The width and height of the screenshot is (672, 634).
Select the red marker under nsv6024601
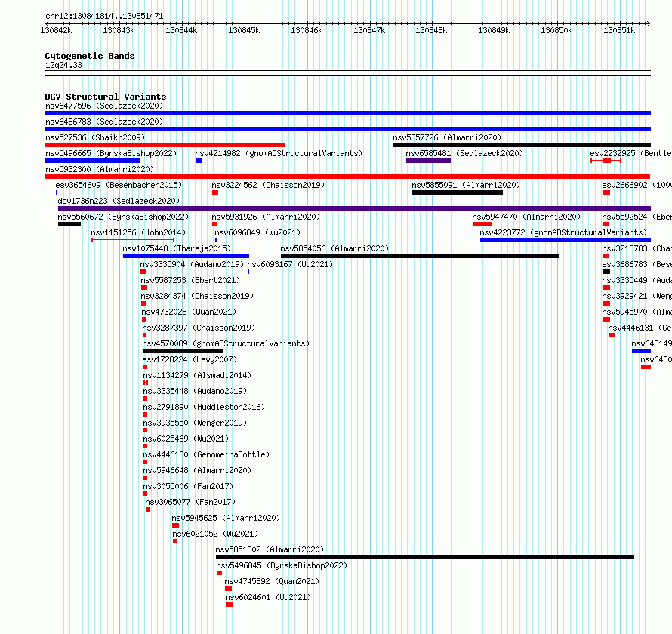click(x=230, y=605)
